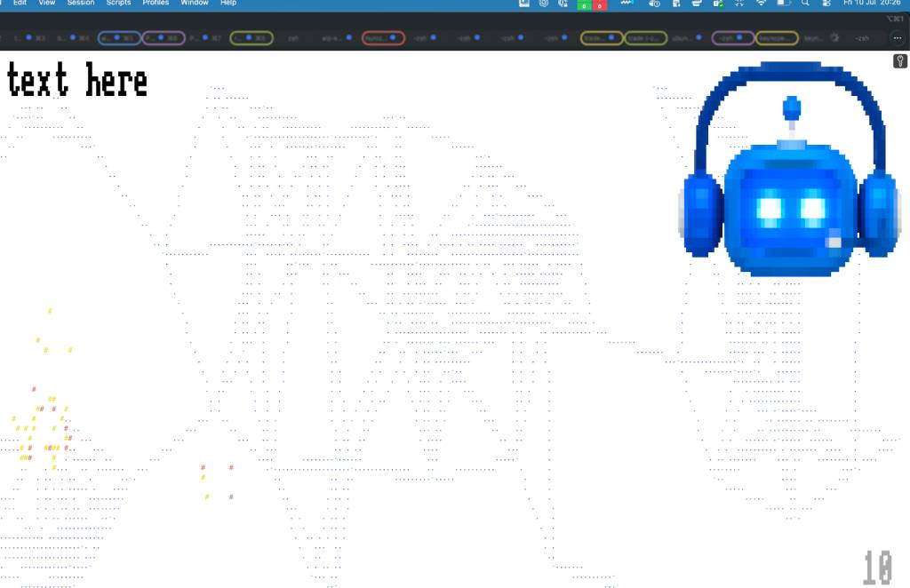
Task: Click the ChatGPT icon in menu bar
Action: [x=544, y=4]
